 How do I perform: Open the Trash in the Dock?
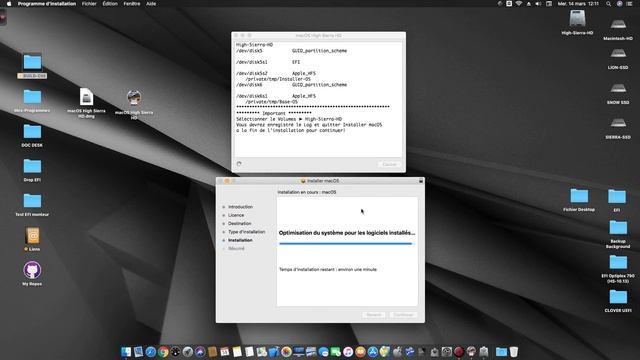point(514,351)
